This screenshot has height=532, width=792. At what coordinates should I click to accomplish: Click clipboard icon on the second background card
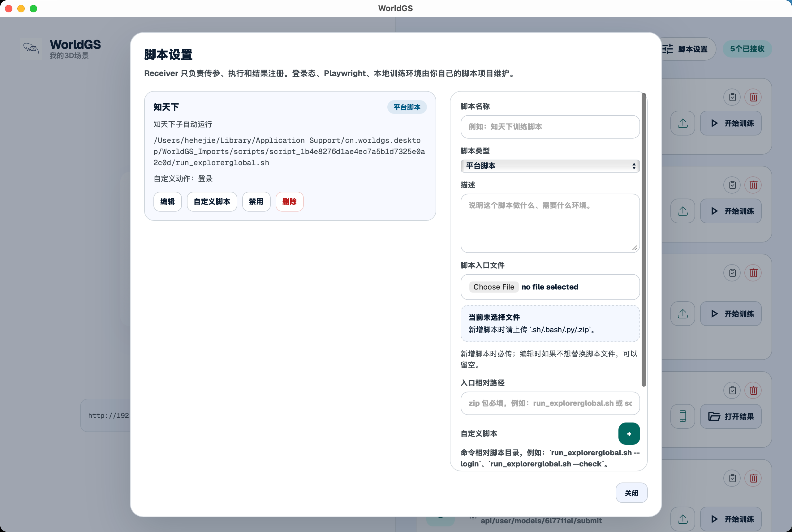point(732,185)
